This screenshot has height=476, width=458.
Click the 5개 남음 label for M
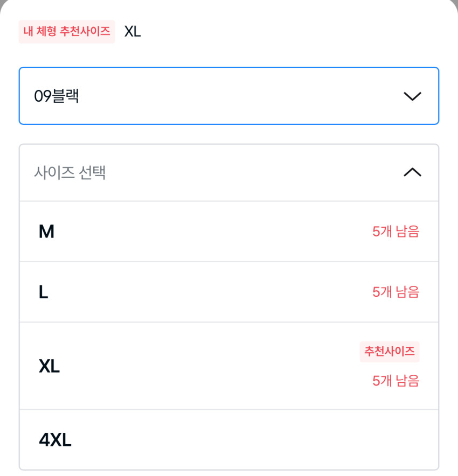pyautogui.click(x=395, y=232)
